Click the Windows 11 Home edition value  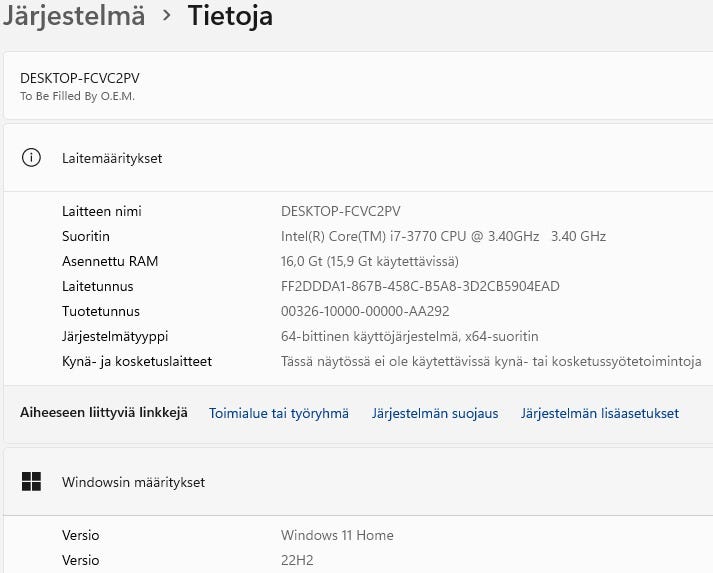pos(337,535)
